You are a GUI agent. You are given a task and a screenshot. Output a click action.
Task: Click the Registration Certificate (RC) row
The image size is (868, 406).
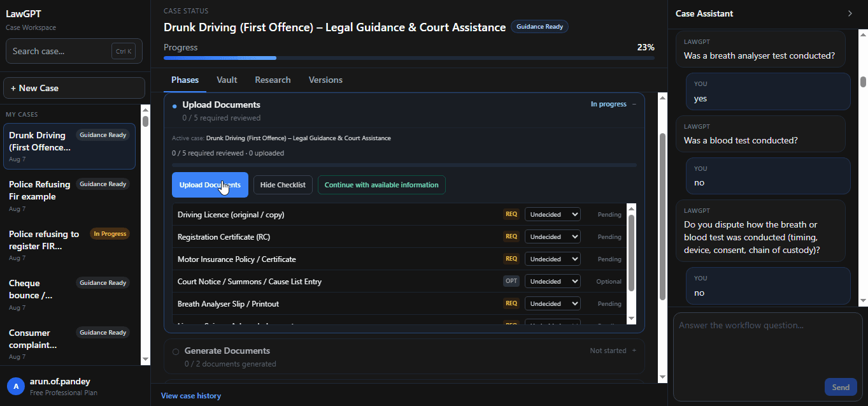coord(399,236)
